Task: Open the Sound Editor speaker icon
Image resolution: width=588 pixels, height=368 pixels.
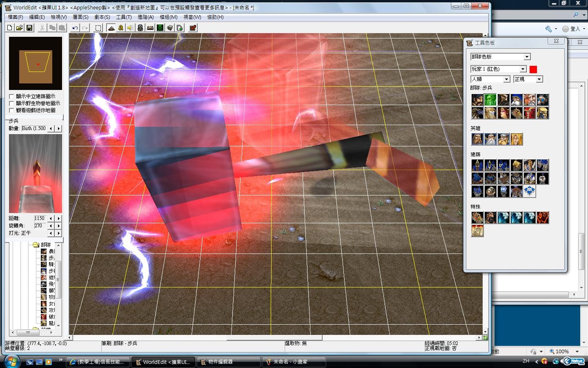Action: point(131,28)
